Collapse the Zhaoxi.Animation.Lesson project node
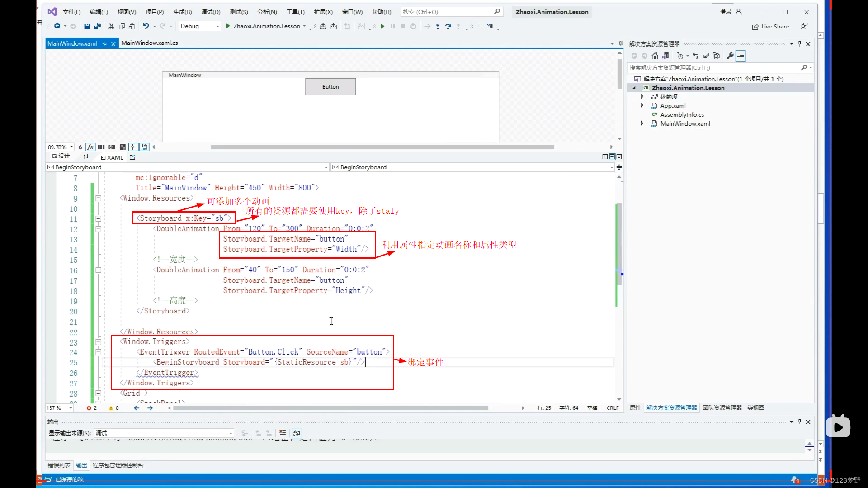 pyautogui.click(x=634, y=88)
